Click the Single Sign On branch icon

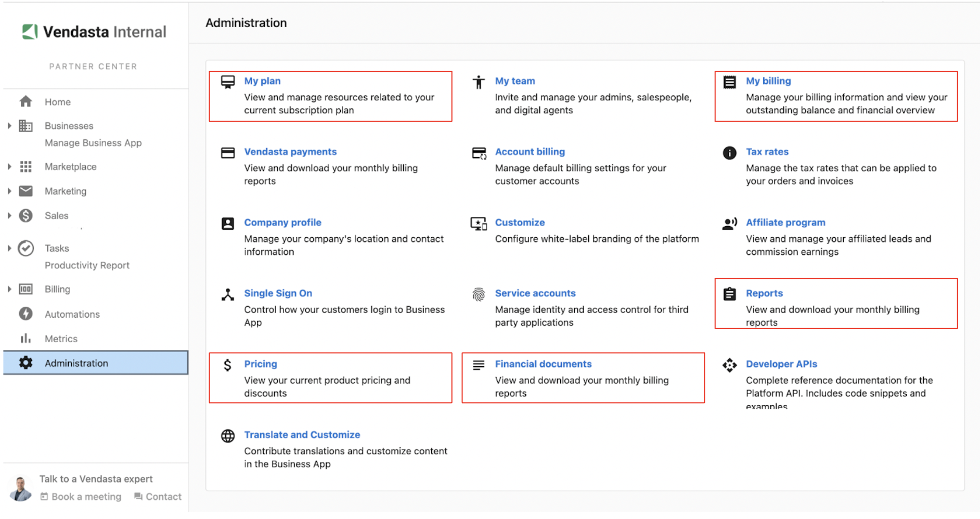(x=228, y=294)
